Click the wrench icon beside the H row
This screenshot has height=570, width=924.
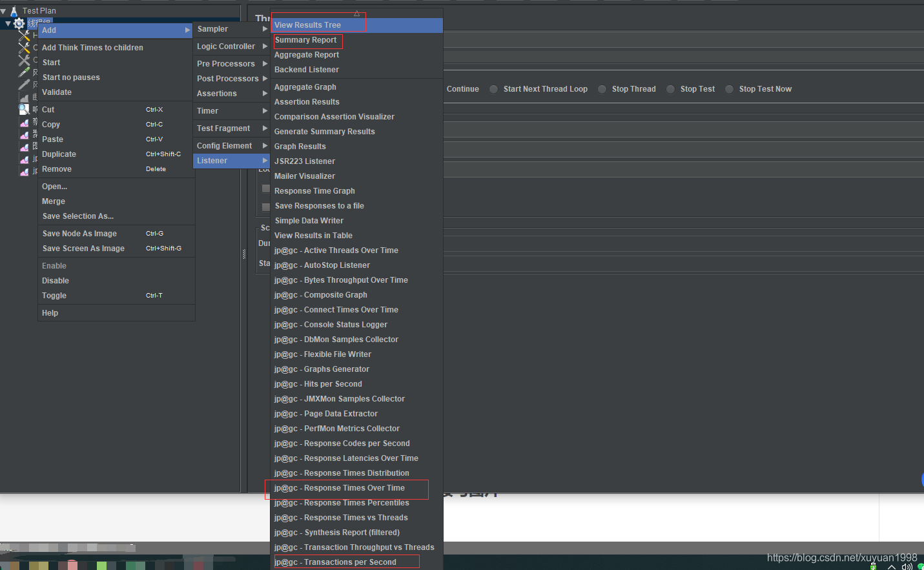(x=25, y=36)
